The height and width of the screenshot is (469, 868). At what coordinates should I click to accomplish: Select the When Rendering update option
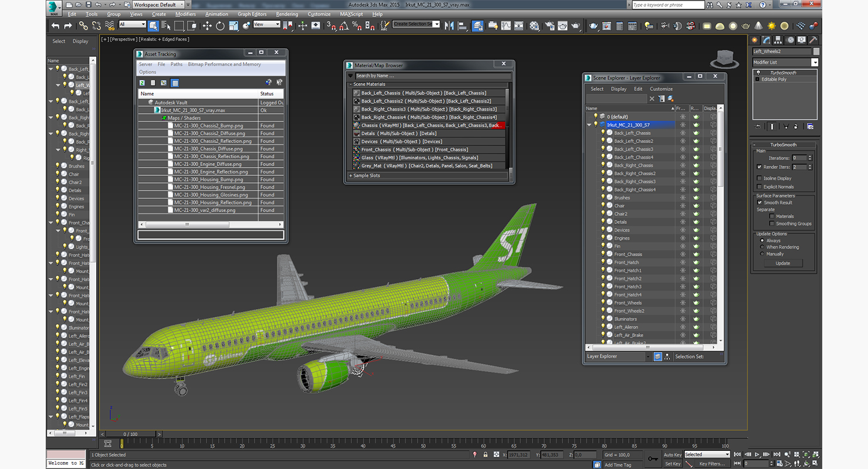point(762,247)
